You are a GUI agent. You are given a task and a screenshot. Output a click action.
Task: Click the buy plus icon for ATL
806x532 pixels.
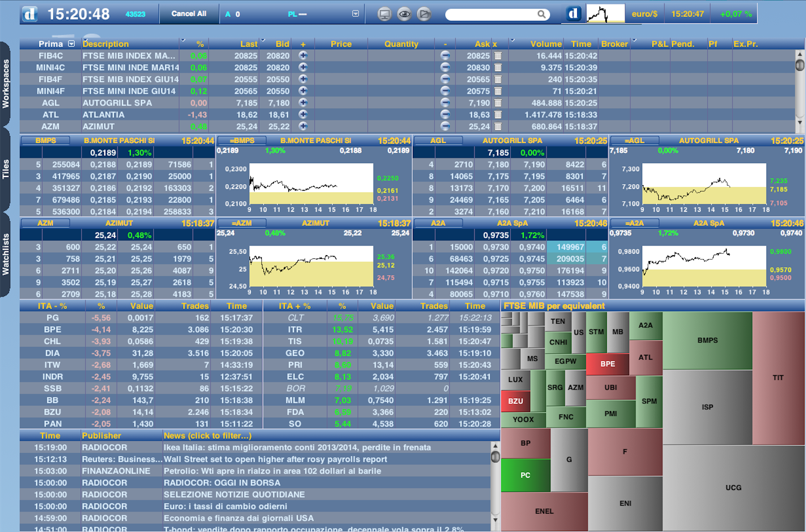pyautogui.click(x=303, y=114)
